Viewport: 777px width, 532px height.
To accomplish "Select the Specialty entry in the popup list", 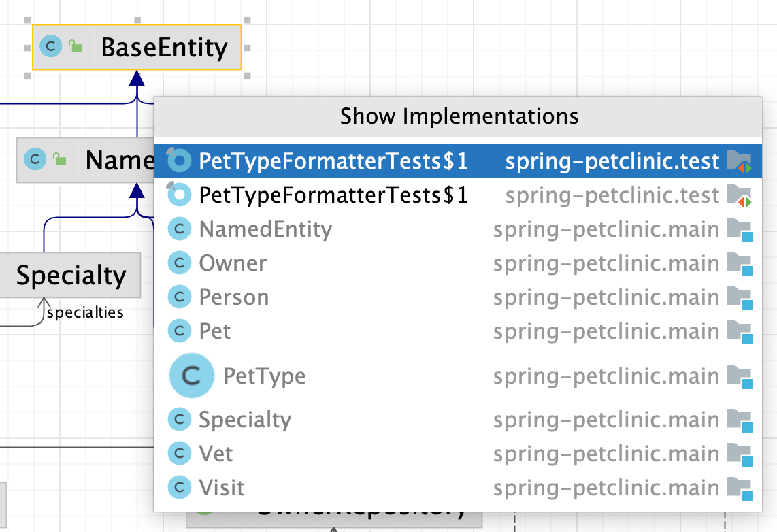I will (x=246, y=419).
